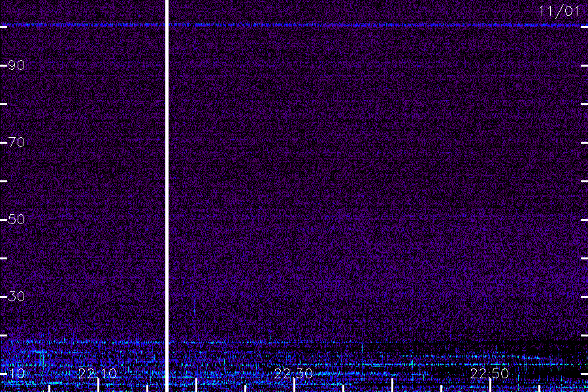This screenshot has height=392, width=588.
Task: Click the 90 frequency axis label
Action: (16, 65)
